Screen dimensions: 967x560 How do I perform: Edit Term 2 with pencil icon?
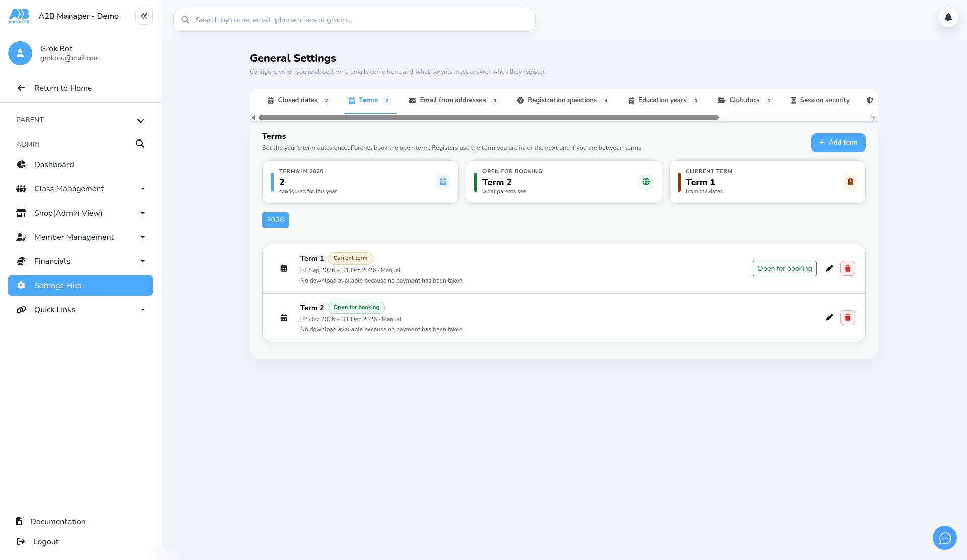tap(830, 317)
